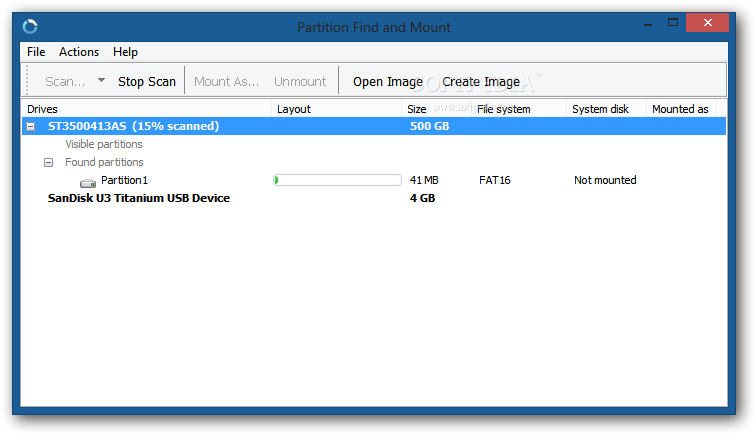Click the Scan... toolbar button
The width and height of the screenshot is (756, 435).
coord(65,82)
